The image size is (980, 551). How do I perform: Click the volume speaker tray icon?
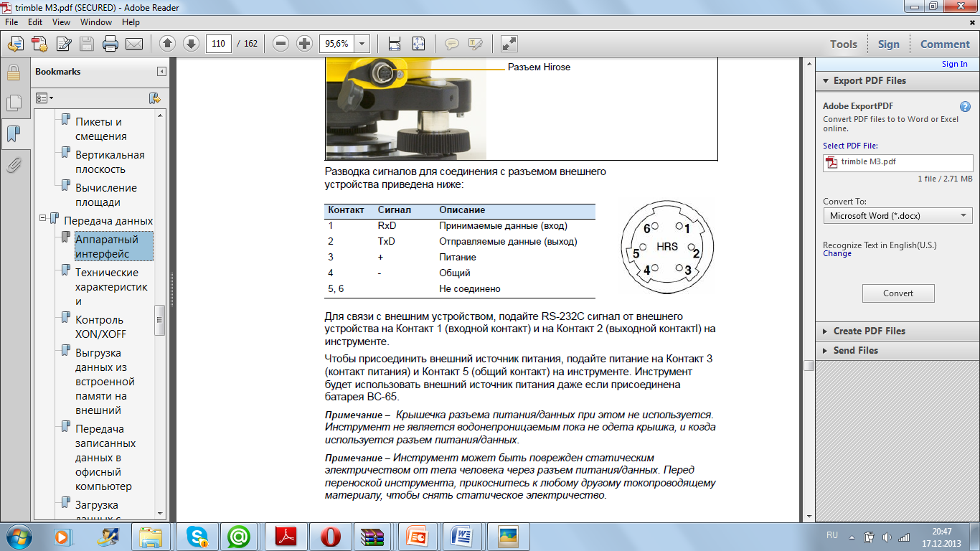[887, 537]
